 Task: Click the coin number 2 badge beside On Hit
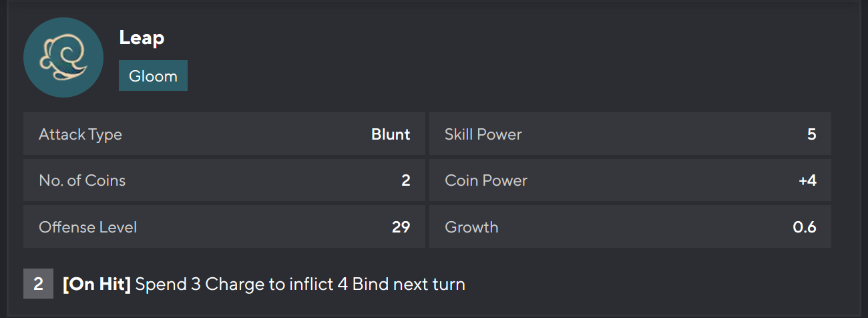click(x=38, y=284)
